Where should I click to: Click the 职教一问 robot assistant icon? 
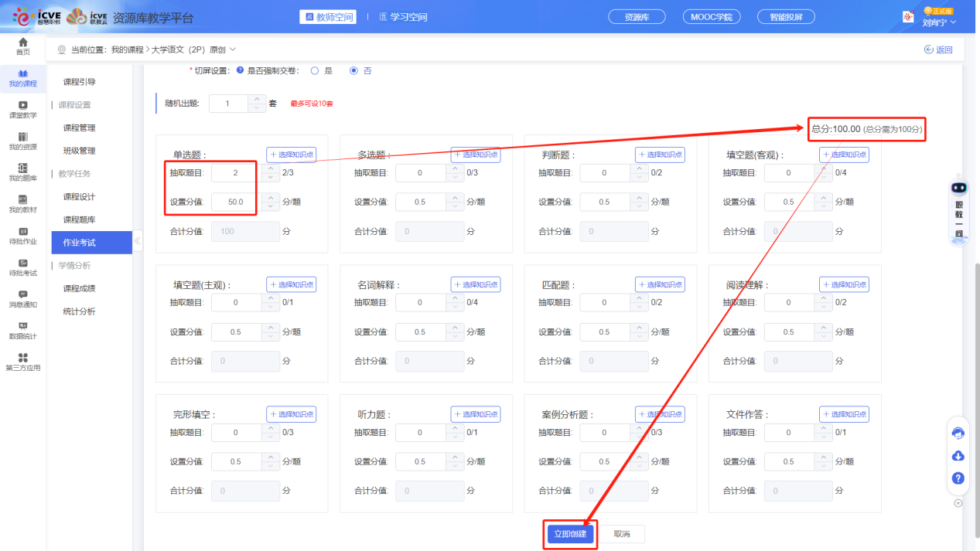(959, 213)
